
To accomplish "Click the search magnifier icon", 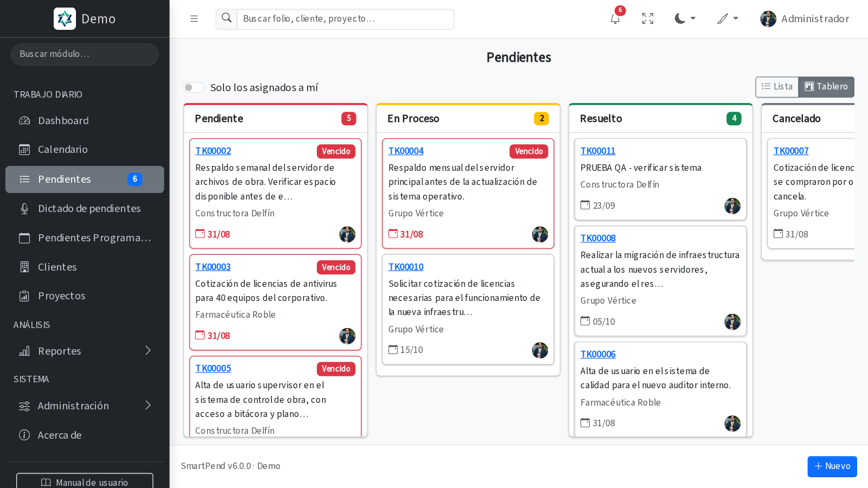I will (227, 19).
